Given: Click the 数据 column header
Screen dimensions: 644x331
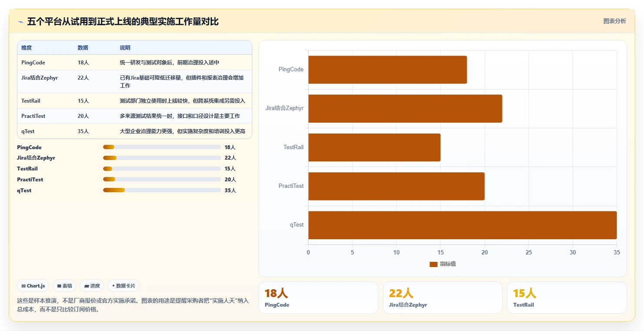Looking at the screenshot, I should coord(83,48).
